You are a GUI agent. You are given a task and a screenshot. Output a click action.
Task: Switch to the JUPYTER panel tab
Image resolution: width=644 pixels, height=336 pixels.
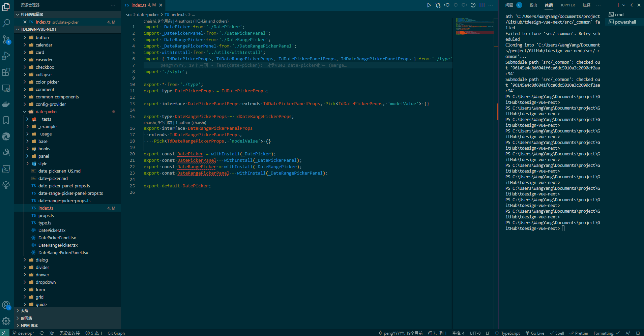[x=567, y=5]
